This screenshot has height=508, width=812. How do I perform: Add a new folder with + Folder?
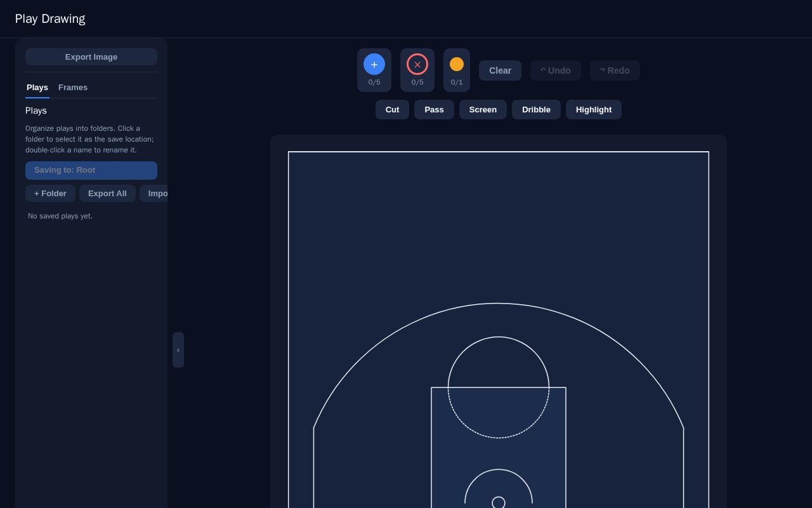(x=50, y=194)
